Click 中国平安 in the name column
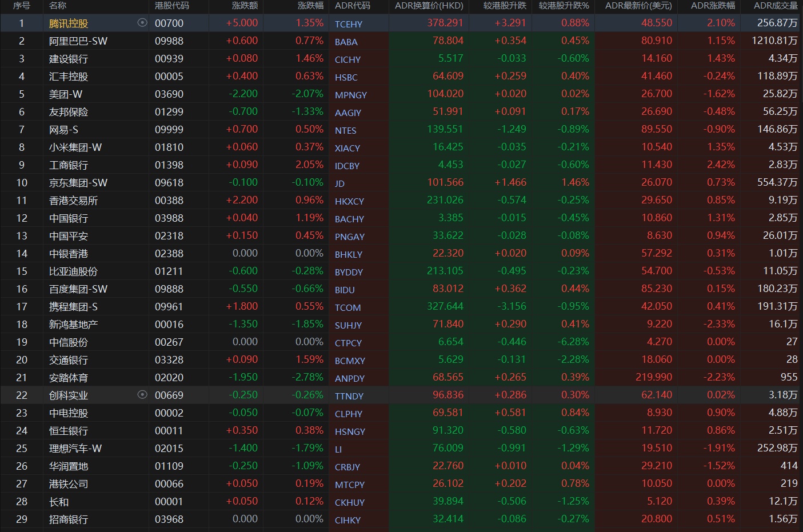Screen dimensions: 803x532 pyautogui.click(x=69, y=236)
